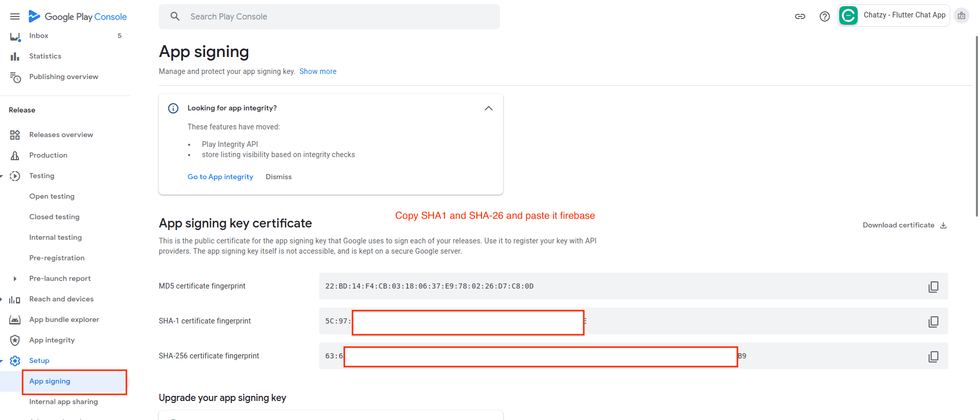The height and width of the screenshot is (420, 980).
Task: Collapse the Setup section arrow
Action: coord(2,361)
